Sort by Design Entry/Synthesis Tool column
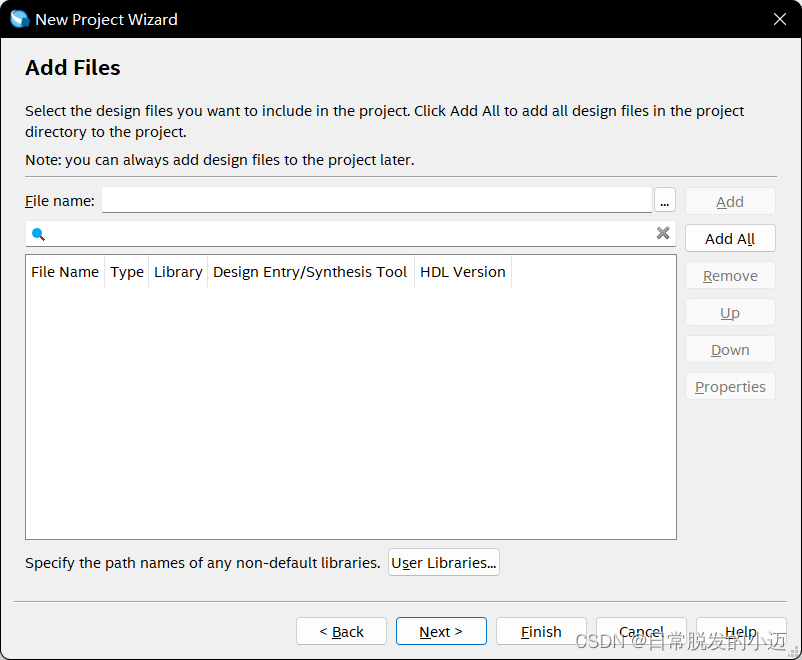This screenshot has height=660, width=802. (310, 272)
